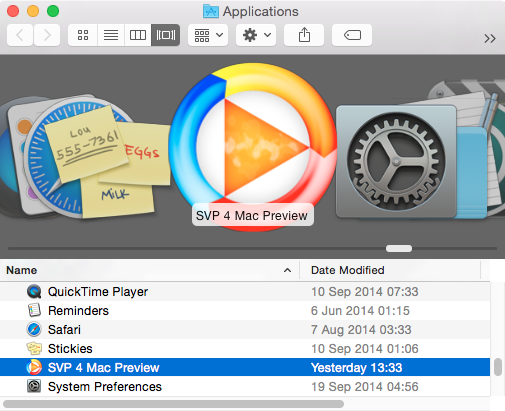Click the SVP 4 Mac Preview list icon
The height and width of the screenshot is (411, 505).
[34, 367]
